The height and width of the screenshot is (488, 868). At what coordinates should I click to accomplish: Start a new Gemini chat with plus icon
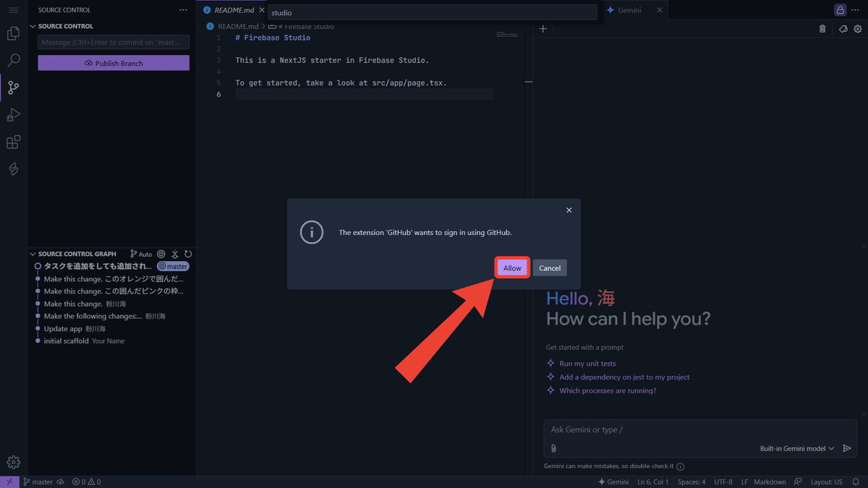[543, 29]
